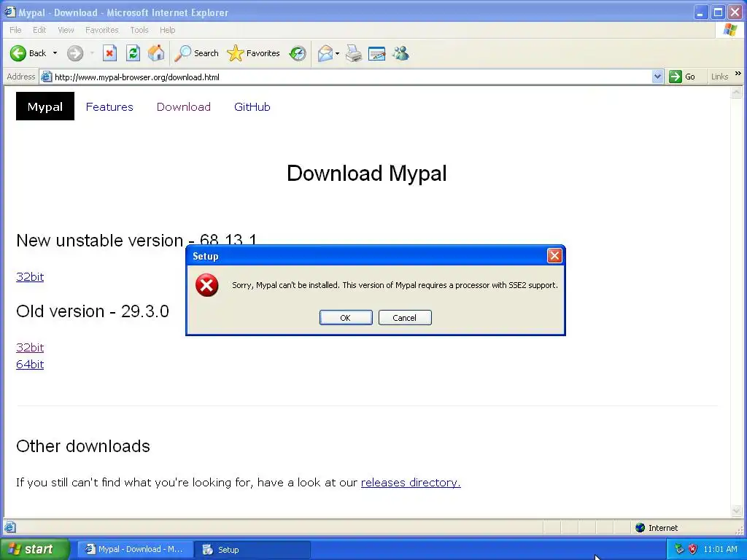Open the Download nav link
This screenshot has width=747, height=560.
183,106
